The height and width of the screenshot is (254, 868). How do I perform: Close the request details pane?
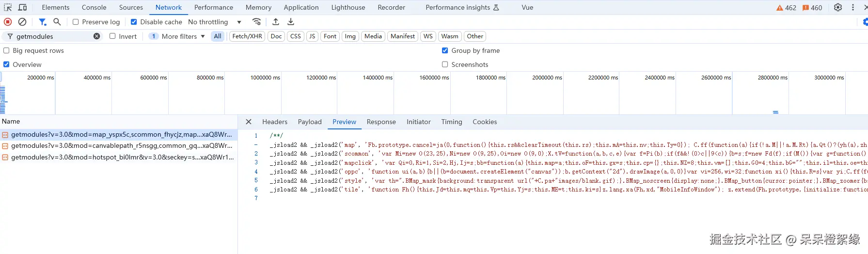249,122
